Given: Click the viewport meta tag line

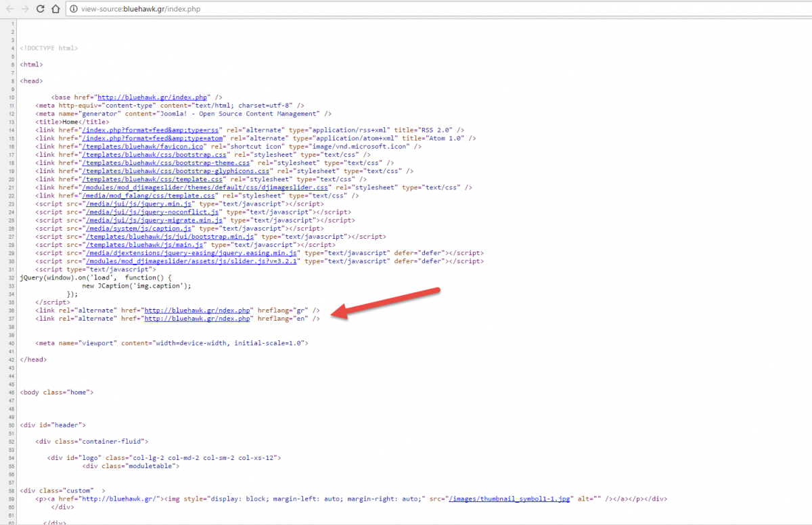Looking at the screenshot, I should click(x=173, y=342).
